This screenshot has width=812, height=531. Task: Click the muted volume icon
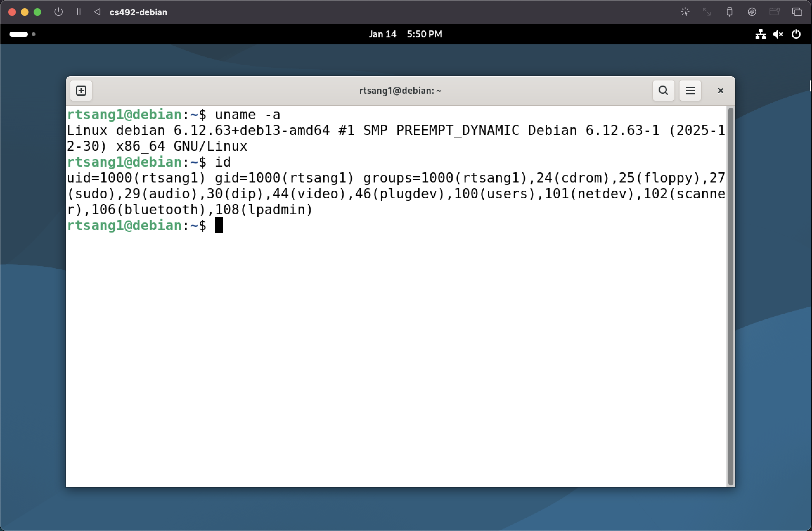[778, 34]
